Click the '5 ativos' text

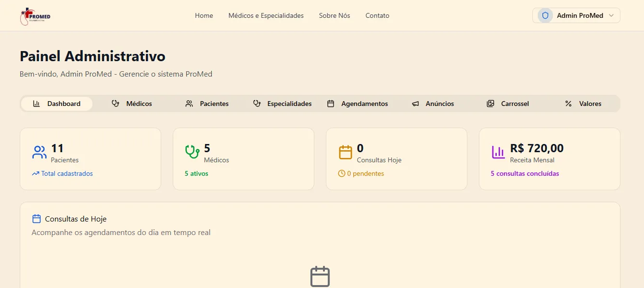pyautogui.click(x=196, y=173)
